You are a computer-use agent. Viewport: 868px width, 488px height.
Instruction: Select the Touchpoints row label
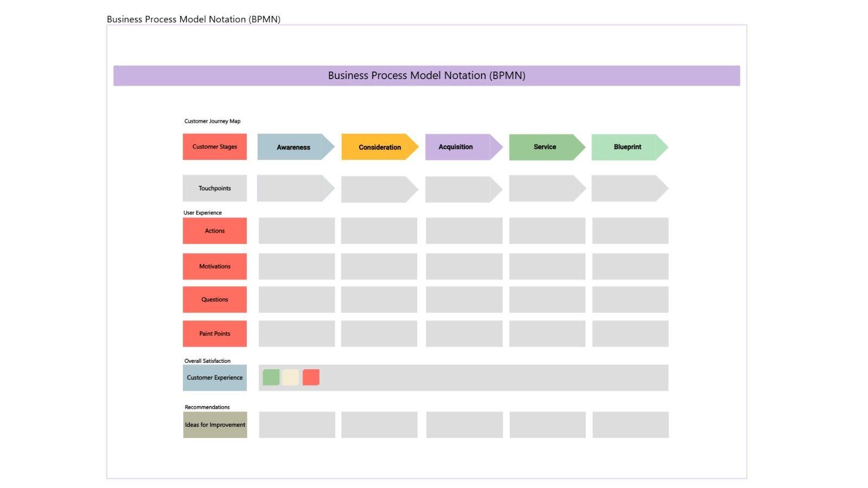click(x=214, y=188)
